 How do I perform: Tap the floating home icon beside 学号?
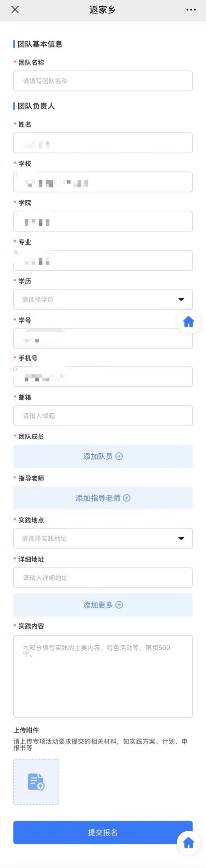click(x=189, y=322)
